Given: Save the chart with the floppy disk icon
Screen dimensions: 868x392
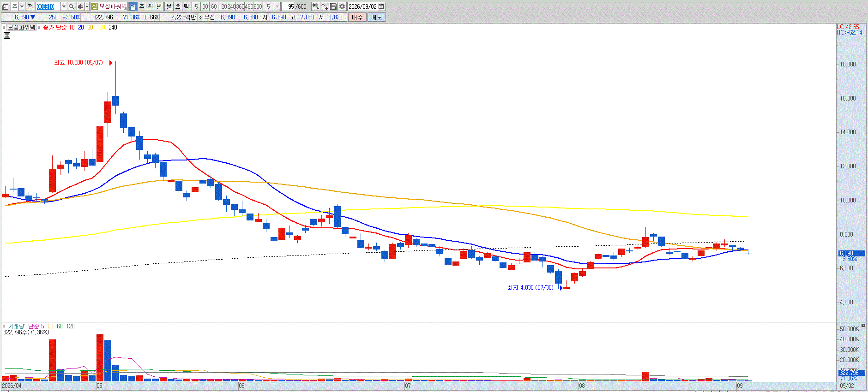Looking at the screenshot, I should coord(333,6).
